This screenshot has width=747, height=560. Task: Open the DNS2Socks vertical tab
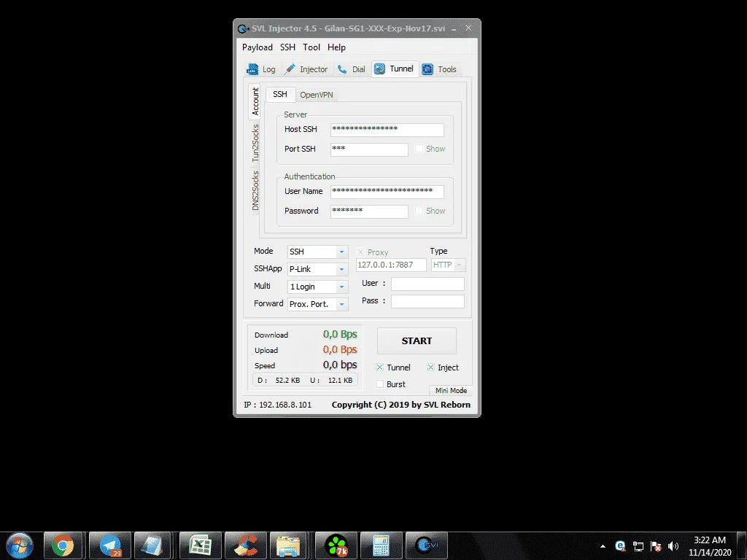pyautogui.click(x=255, y=190)
